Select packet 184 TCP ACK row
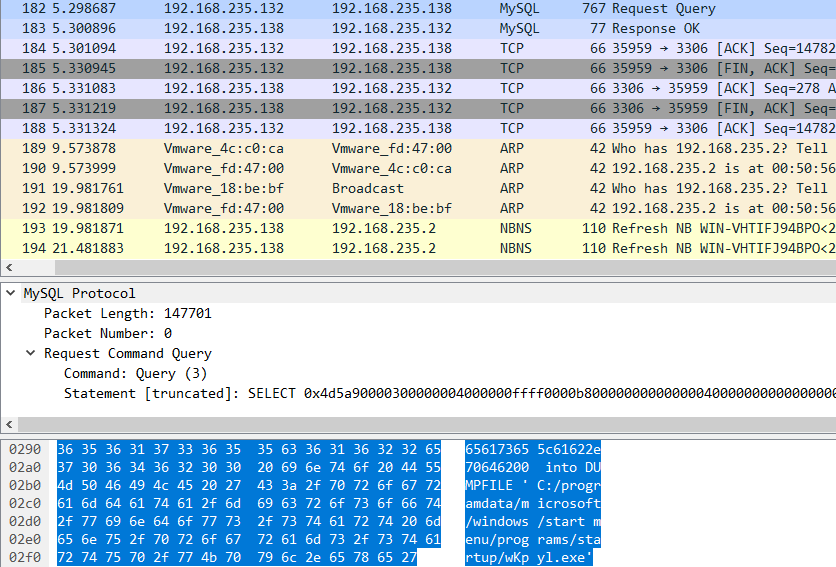Viewport: 836px width, 567px height. coord(400,48)
